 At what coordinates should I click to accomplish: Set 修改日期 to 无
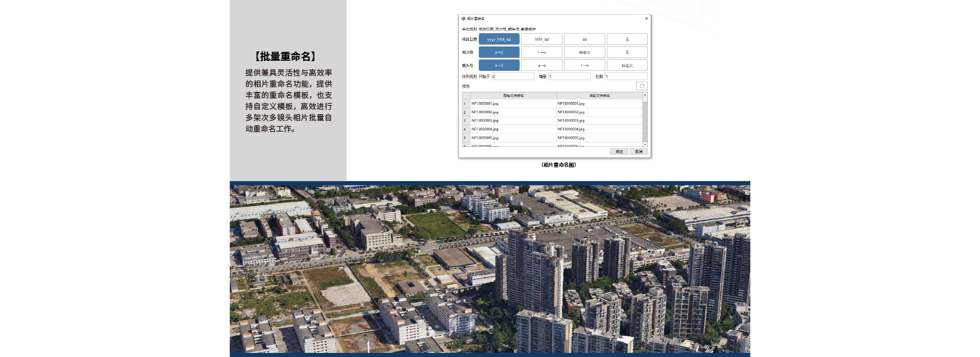[627, 39]
